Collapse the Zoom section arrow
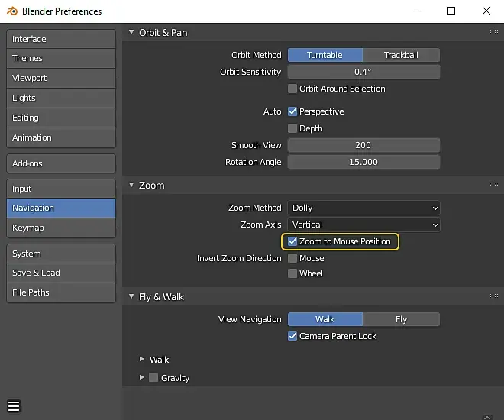This screenshot has width=504, height=420. tap(131, 186)
